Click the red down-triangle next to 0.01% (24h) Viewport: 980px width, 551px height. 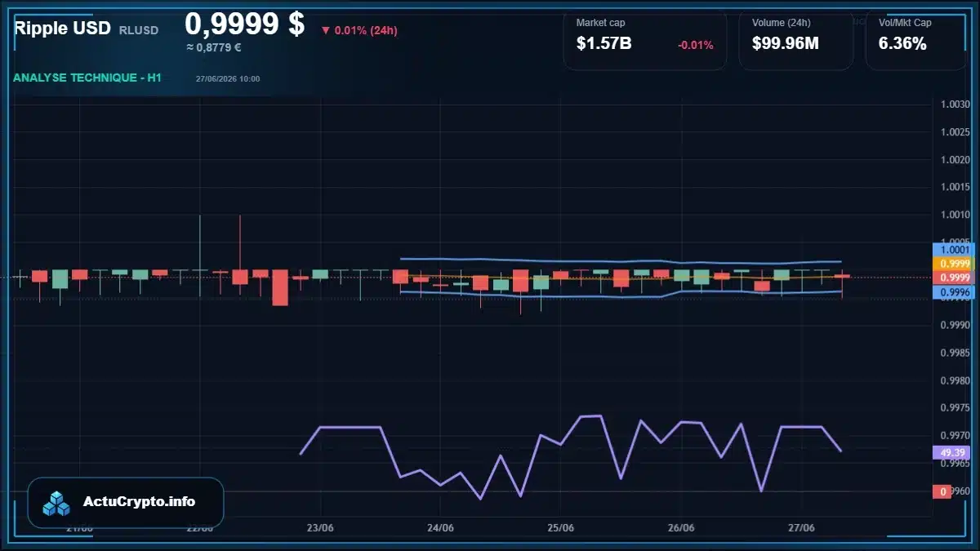[x=325, y=31]
